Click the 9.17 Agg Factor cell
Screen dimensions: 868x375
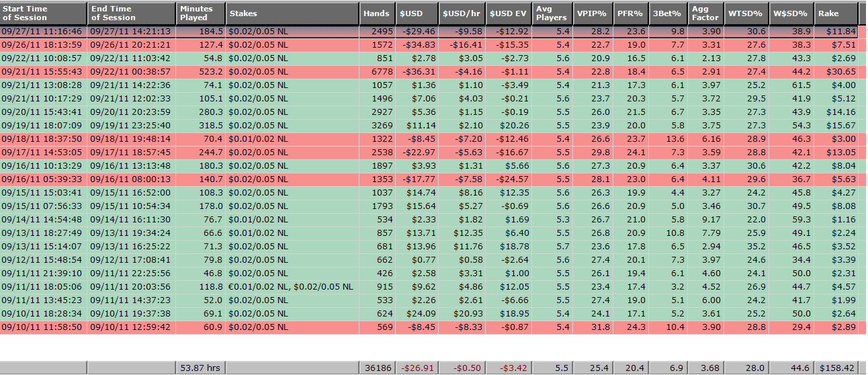(705, 220)
